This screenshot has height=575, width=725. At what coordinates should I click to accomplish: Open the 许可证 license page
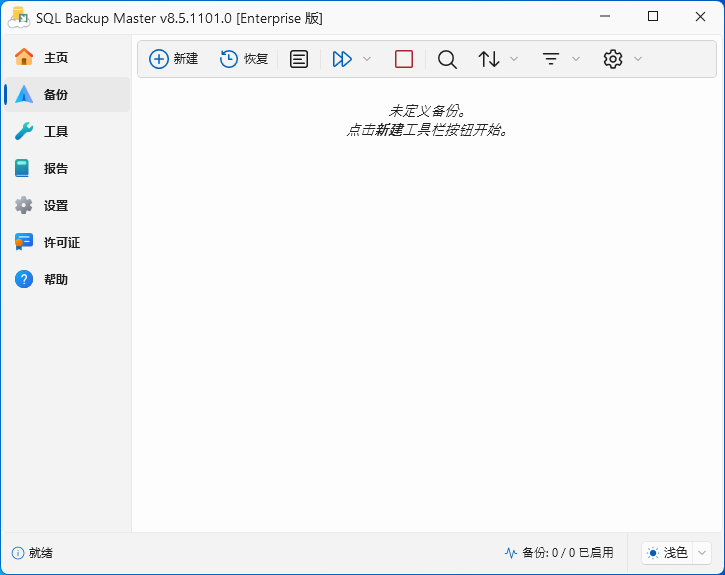click(x=67, y=242)
